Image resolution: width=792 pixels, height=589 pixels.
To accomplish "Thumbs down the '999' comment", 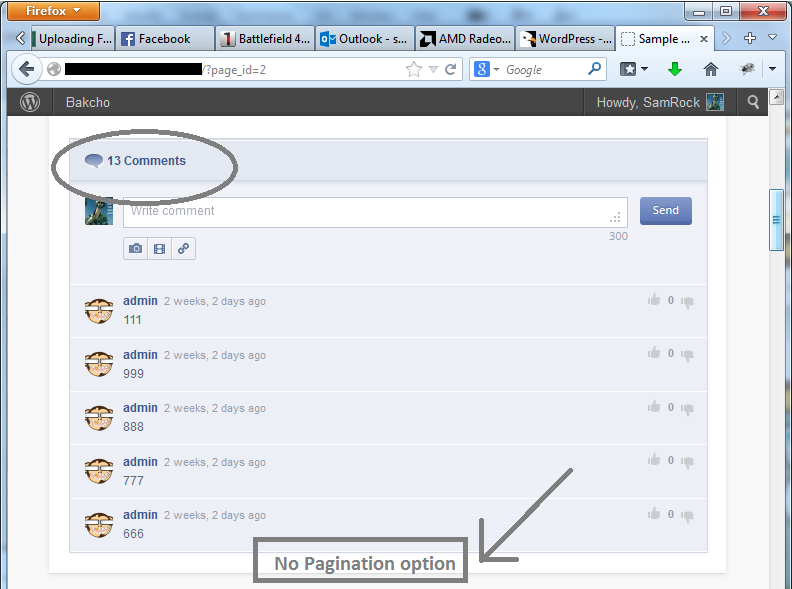I will (687, 355).
